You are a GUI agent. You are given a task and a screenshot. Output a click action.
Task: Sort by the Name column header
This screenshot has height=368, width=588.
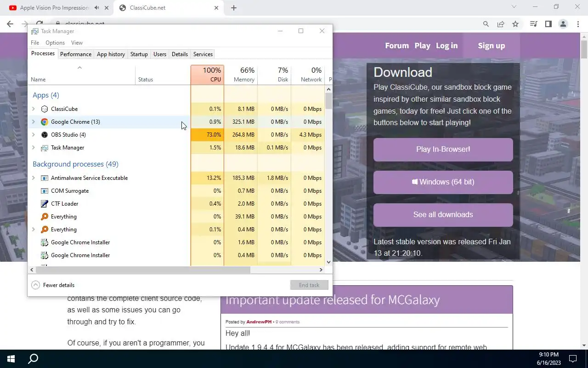tap(82, 75)
